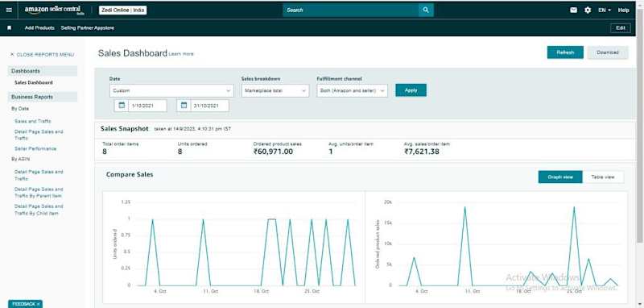Click the bookmark flag icon

(10, 28)
